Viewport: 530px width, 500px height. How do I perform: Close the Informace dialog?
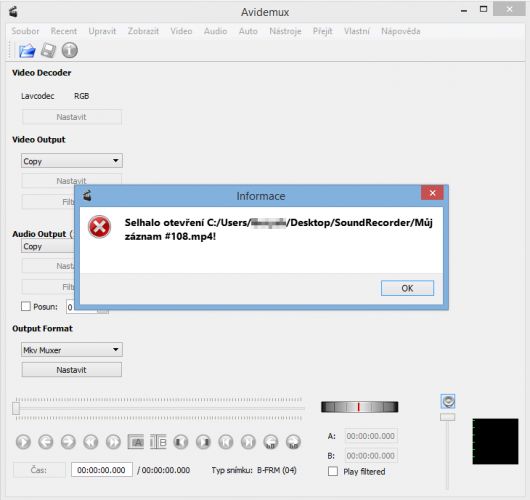coord(432,193)
